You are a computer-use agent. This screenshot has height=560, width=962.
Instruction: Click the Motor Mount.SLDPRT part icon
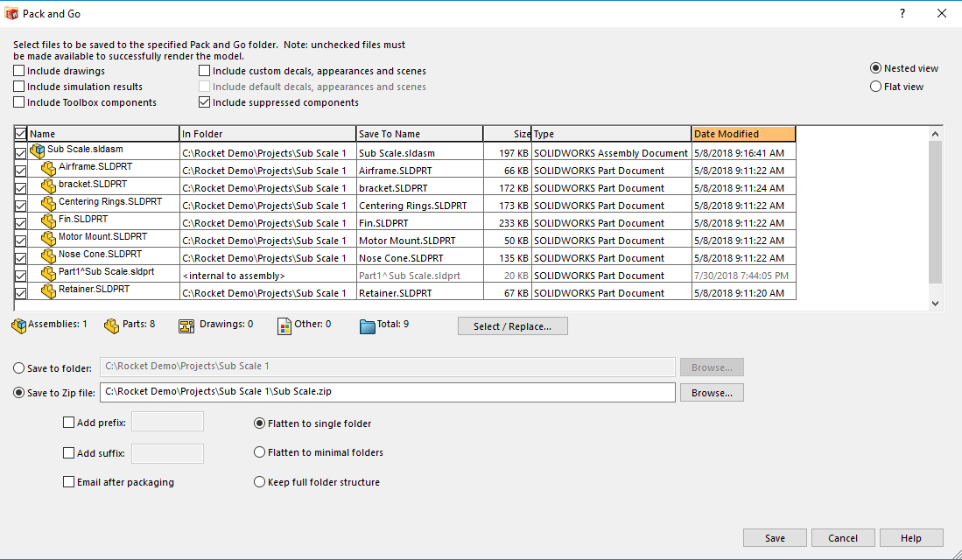(48, 238)
